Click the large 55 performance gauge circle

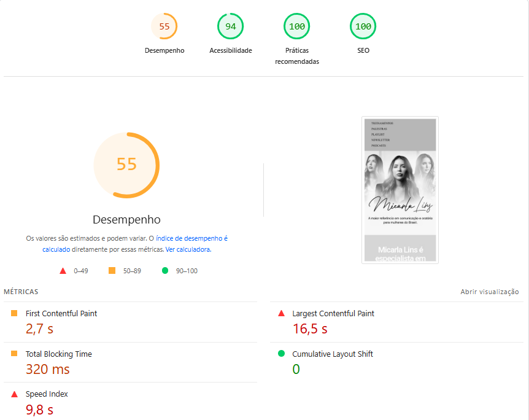(126, 165)
